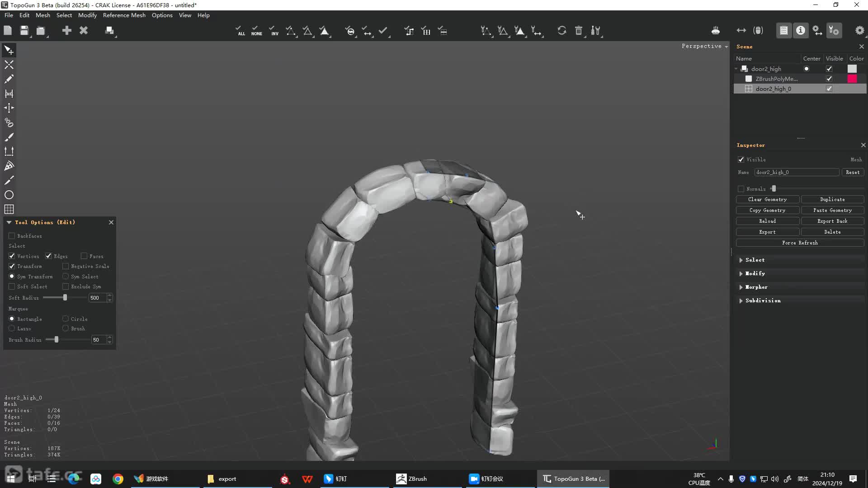Save the scene with floppy icon
The width and height of the screenshot is (868, 488).
point(24,30)
